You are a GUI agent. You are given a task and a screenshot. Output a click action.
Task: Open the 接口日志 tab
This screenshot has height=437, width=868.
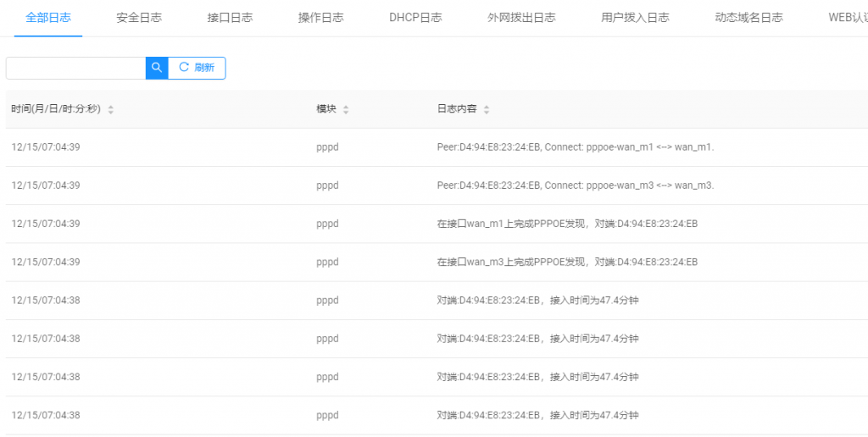click(x=230, y=17)
